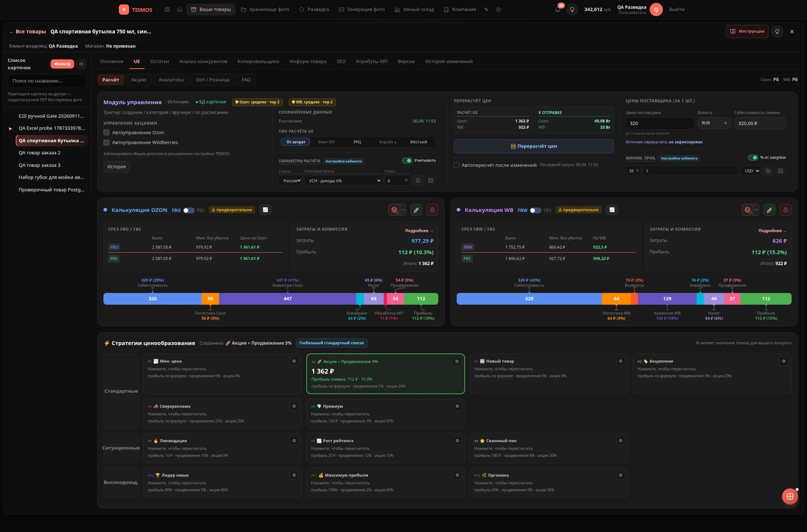The height and width of the screenshot is (532, 807).
Task: Open the chart icon in Калькуляция OZON
Action: [x=265, y=210]
